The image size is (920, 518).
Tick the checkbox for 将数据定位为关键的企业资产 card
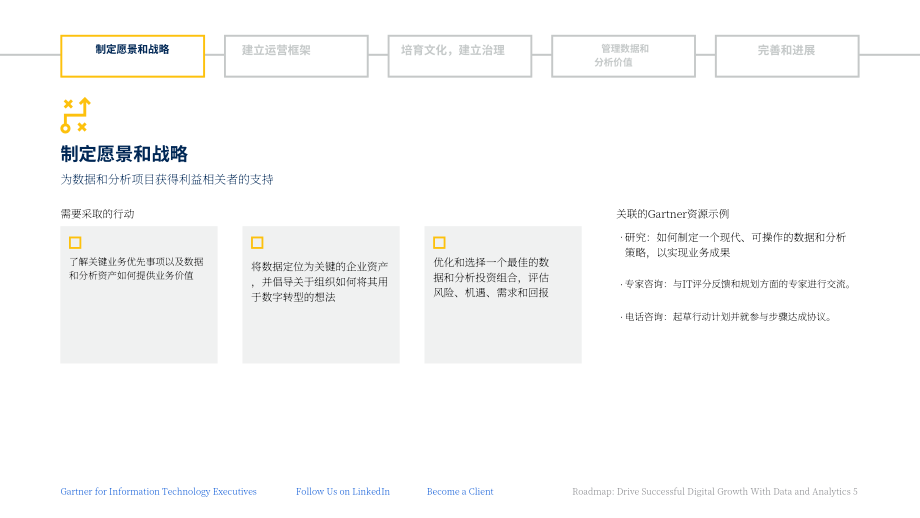(257, 243)
